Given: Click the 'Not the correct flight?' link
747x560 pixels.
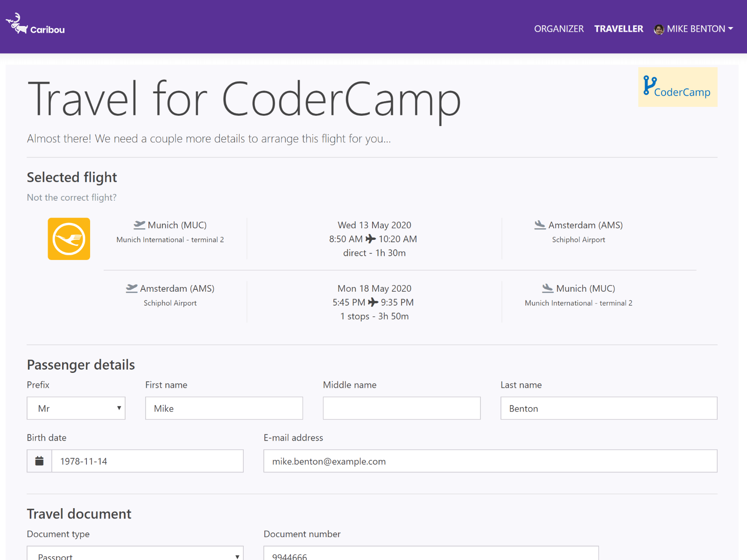Looking at the screenshot, I should click(x=71, y=197).
